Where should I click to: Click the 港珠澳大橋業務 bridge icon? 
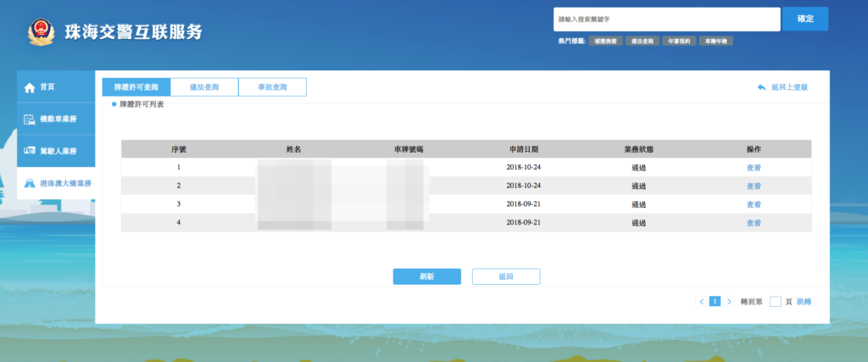point(30,183)
